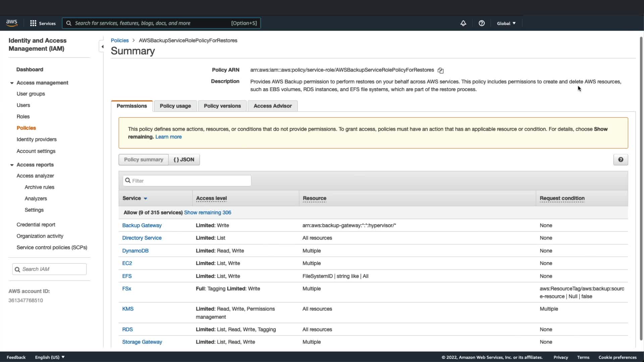Switch to the Policy usage tab

[x=175, y=106]
